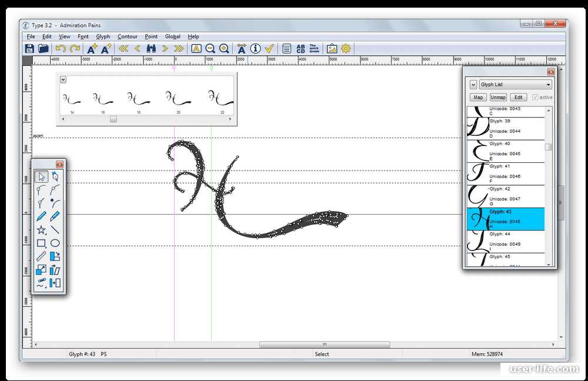Click the framed A fit-glyph icon
The image size is (588, 381).
click(196, 48)
